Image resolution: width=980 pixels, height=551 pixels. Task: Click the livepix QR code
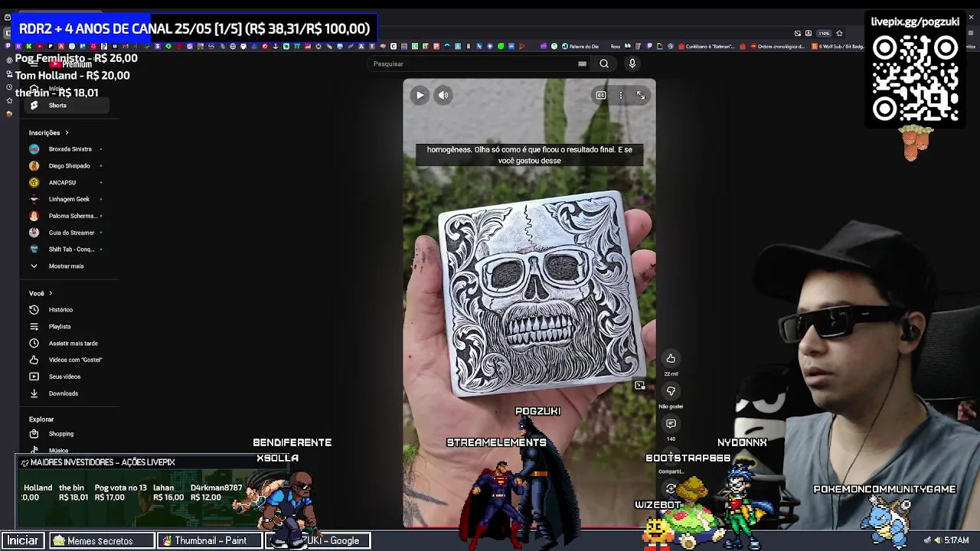[915, 77]
